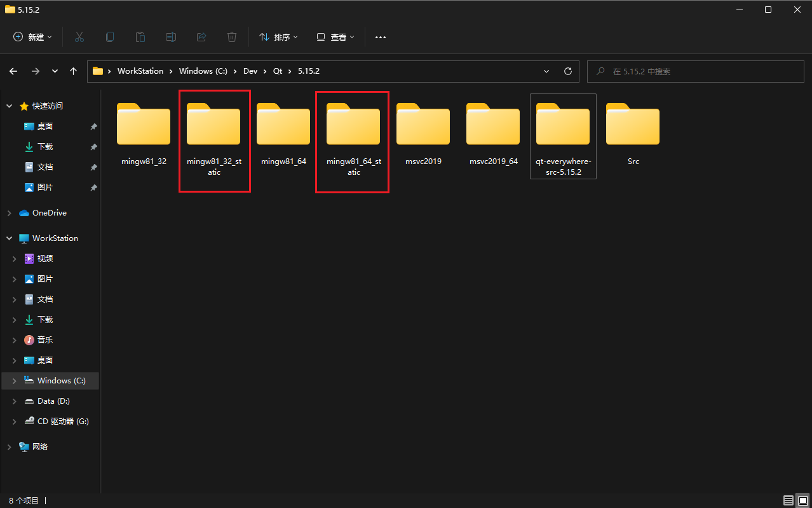Click WorkStation in the address path
812x508 pixels.
[x=140, y=71]
